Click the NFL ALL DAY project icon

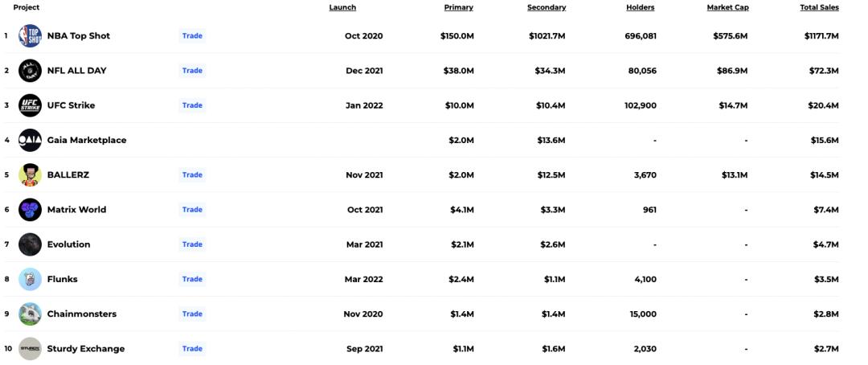[30, 71]
